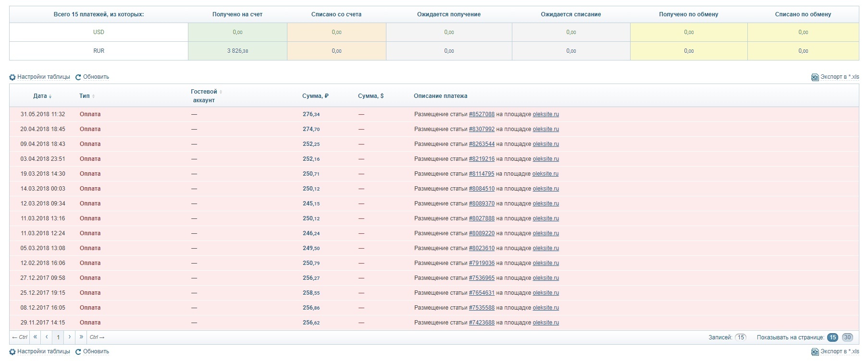The width and height of the screenshot is (868, 361).
Task: Click the bottom Excel export icon
Action: [x=815, y=352]
